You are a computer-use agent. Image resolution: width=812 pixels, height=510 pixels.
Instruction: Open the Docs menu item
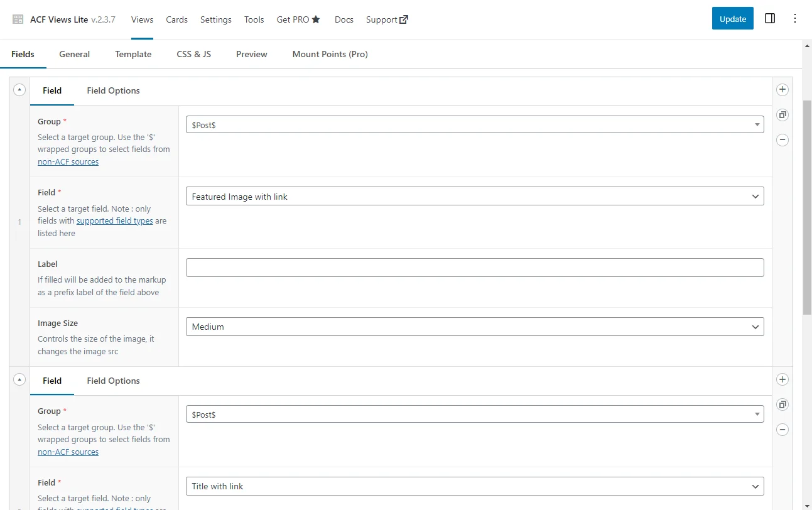click(344, 19)
